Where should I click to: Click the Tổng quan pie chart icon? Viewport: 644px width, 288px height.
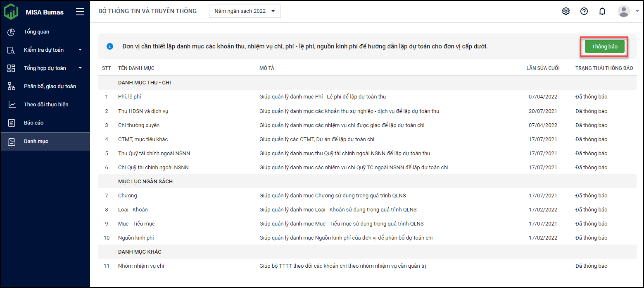coord(12,32)
